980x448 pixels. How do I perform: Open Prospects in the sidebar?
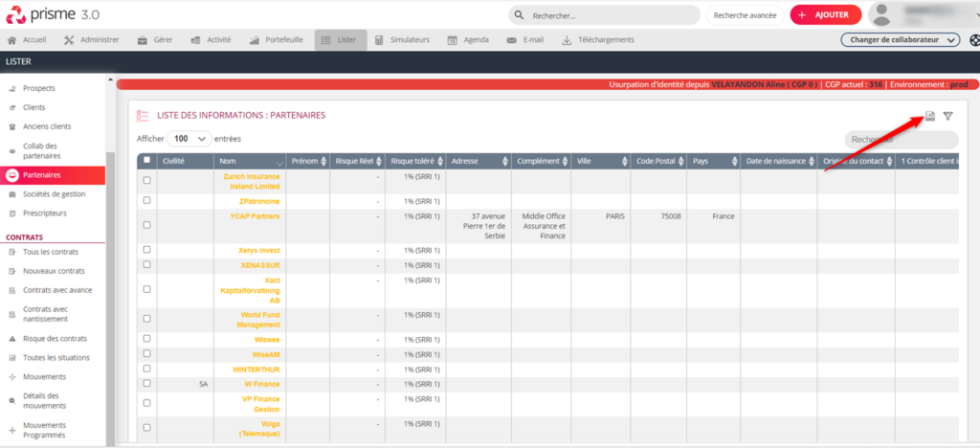click(x=38, y=88)
